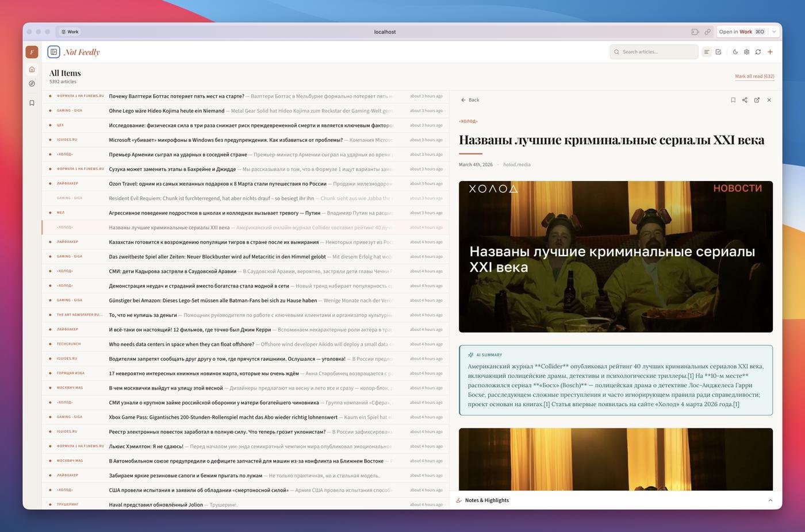This screenshot has width=805, height=532.
Task: Click the mark-as-read checkbox icon in the toolbar
Action: coord(718,52)
